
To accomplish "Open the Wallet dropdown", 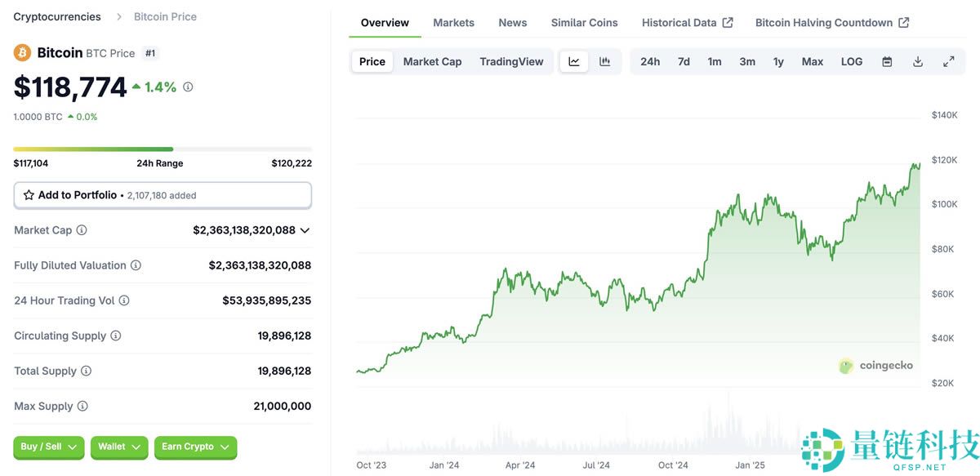I will click(119, 447).
